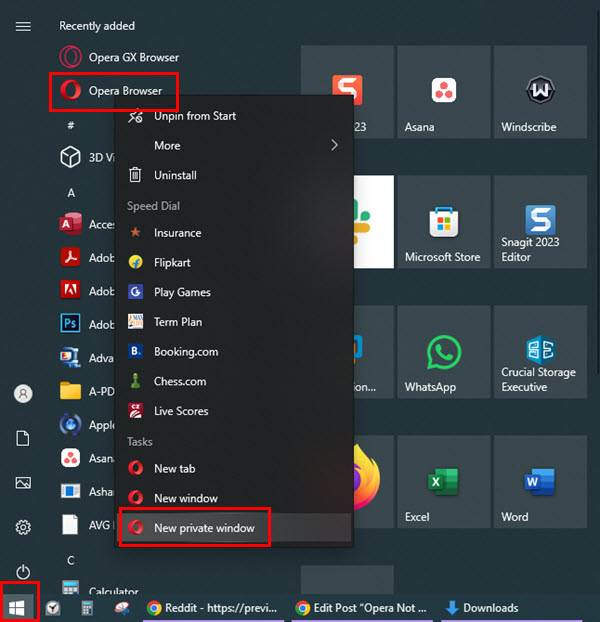The width and height of the screenshot is (600, 622).
Task: Click the Adobe red A icon
Action: [70, 290]
